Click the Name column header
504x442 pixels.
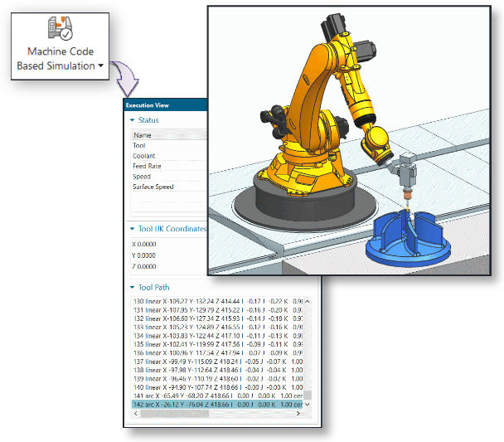click(x=143, y=135)
